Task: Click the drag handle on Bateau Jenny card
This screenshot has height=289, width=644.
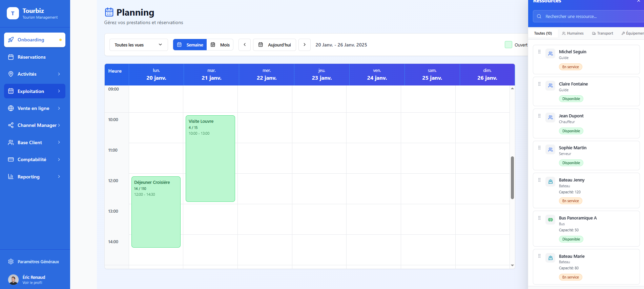Action: tap(539, 180)
